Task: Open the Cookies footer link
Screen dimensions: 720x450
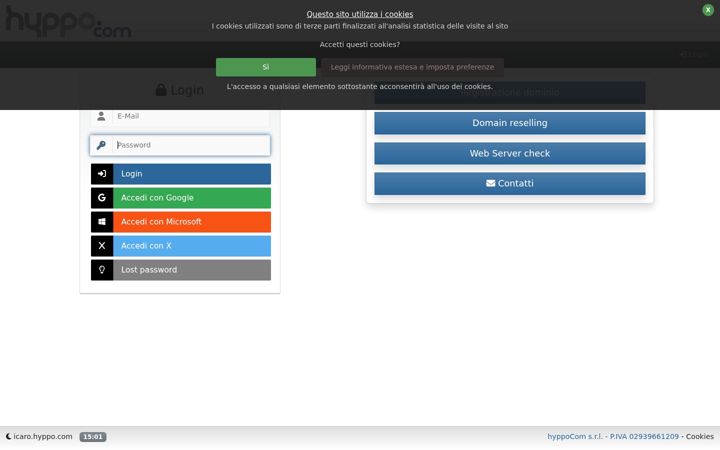Action: coord(700,437)
